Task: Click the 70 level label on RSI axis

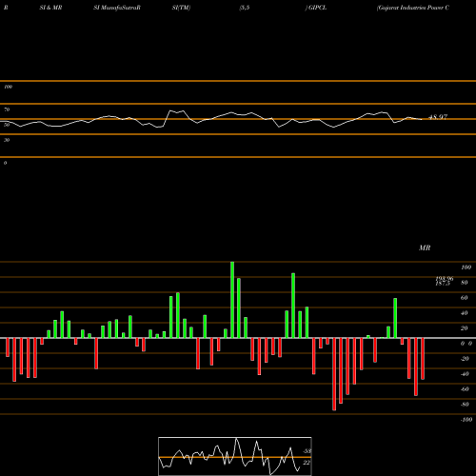Action: [x=7, y=109]
